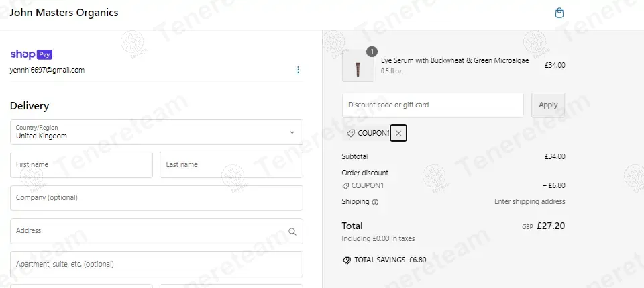Open the Country/Region dropdown
644x288 pixels.
coord(156,132)
